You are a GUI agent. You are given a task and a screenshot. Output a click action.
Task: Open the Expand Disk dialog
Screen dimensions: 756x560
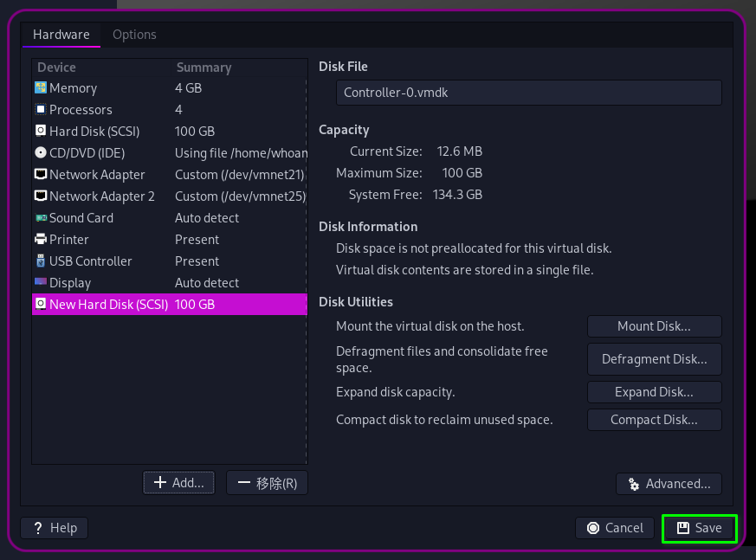click(x=654, y=392)
